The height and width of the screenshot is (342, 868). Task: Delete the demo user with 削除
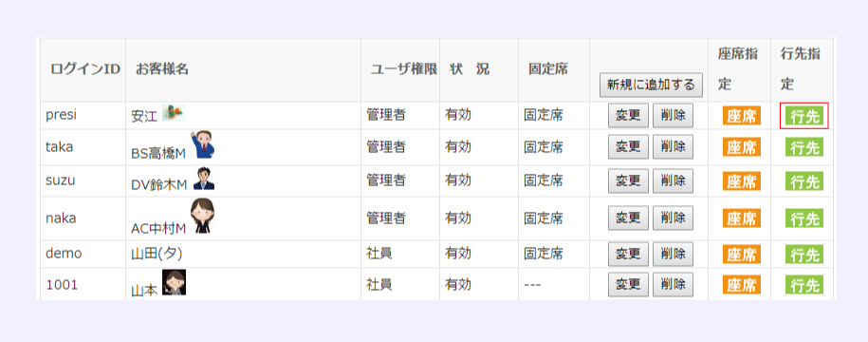673,255
